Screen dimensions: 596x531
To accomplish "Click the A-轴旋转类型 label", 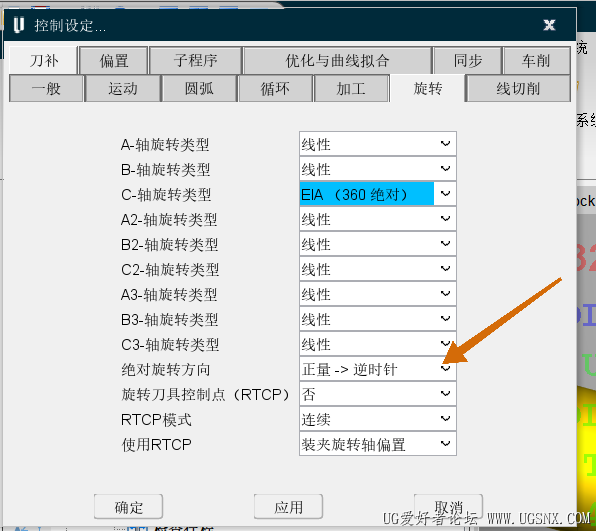I will (165, 144).
